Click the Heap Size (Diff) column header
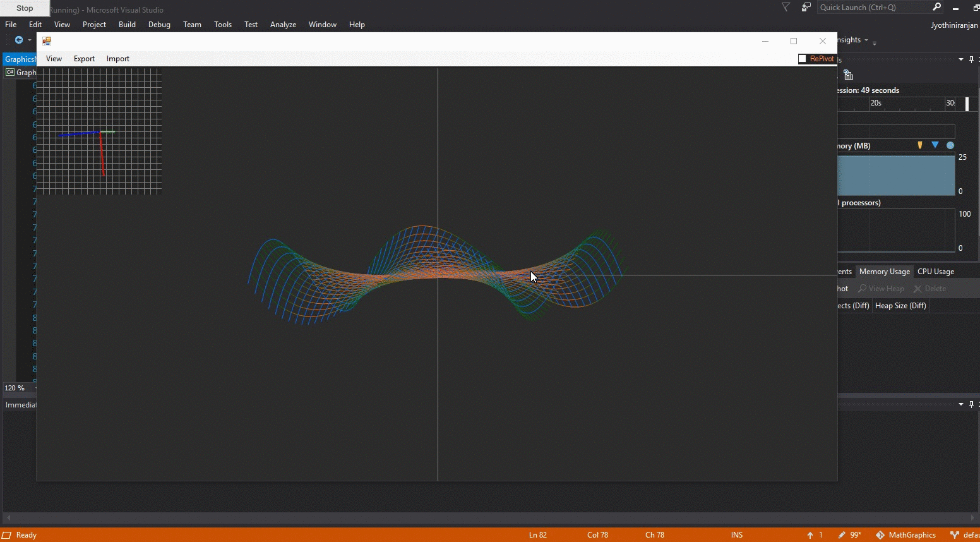Viewport: 980px width, 542px height. point(900,306)
